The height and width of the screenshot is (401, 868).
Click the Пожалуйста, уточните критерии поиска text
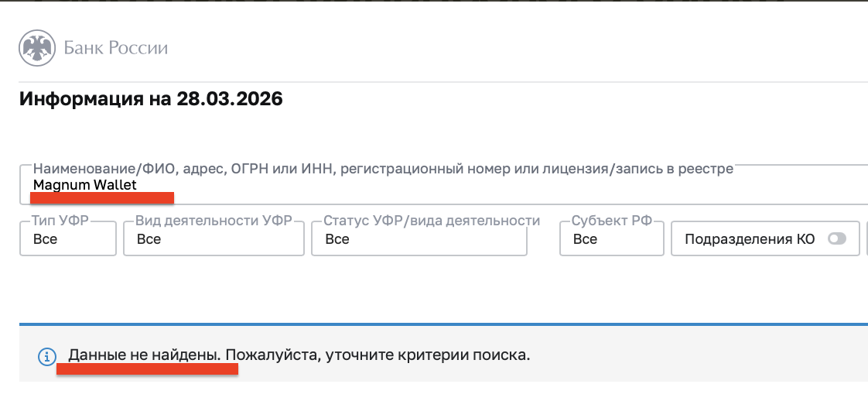[x=378, y=355]
